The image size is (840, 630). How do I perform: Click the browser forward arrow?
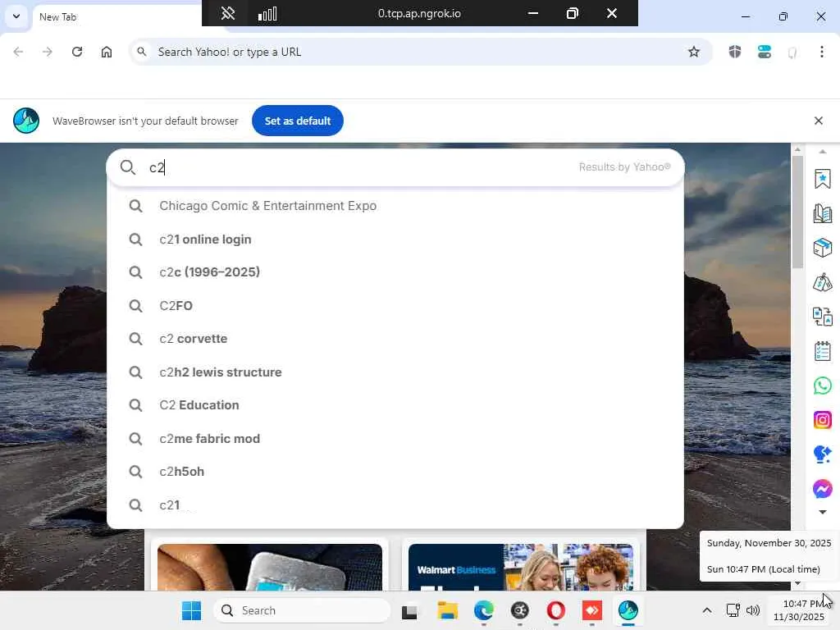(x=48, y=52)
